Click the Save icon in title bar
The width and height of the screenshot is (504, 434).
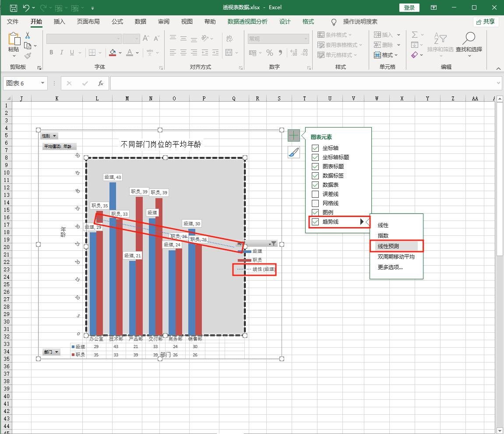click(x=13, y=8)
